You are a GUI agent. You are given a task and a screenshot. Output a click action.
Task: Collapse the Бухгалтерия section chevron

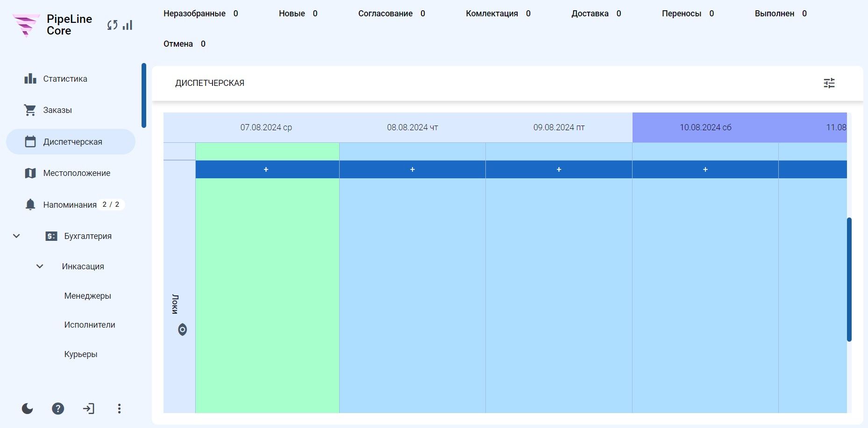(x=16, y=236)
